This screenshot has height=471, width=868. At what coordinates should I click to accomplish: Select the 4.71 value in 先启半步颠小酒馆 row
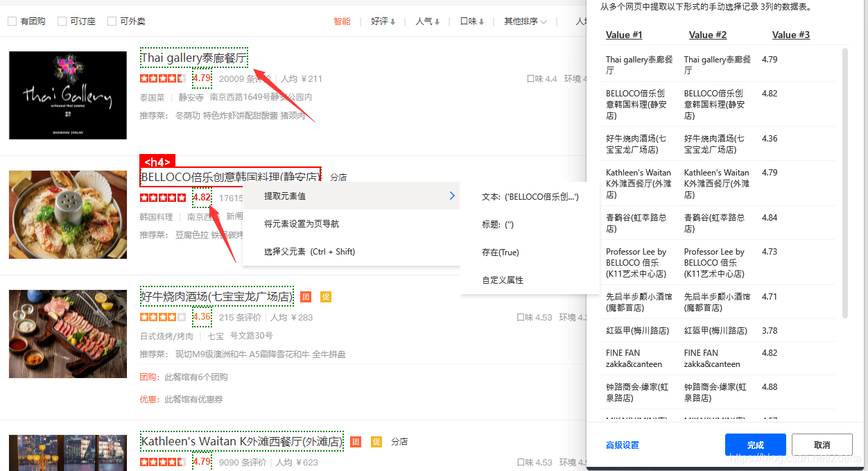[770, 297]
